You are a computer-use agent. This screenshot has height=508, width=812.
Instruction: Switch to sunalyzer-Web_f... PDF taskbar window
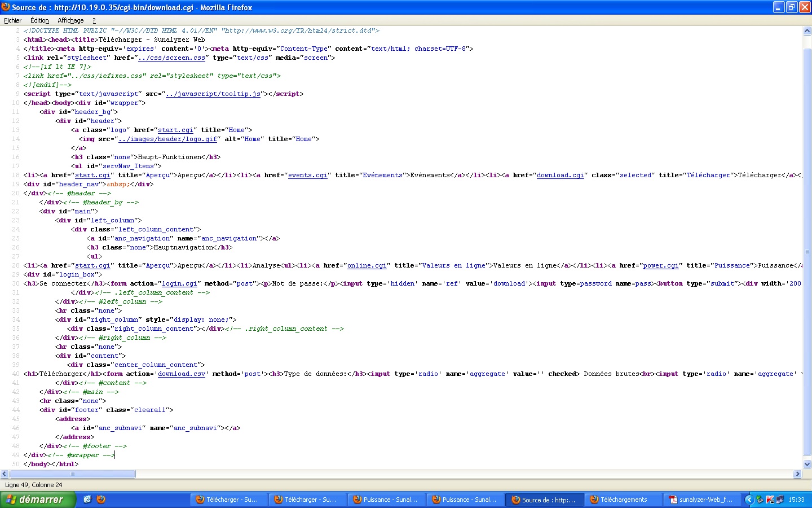click(701, 500)
